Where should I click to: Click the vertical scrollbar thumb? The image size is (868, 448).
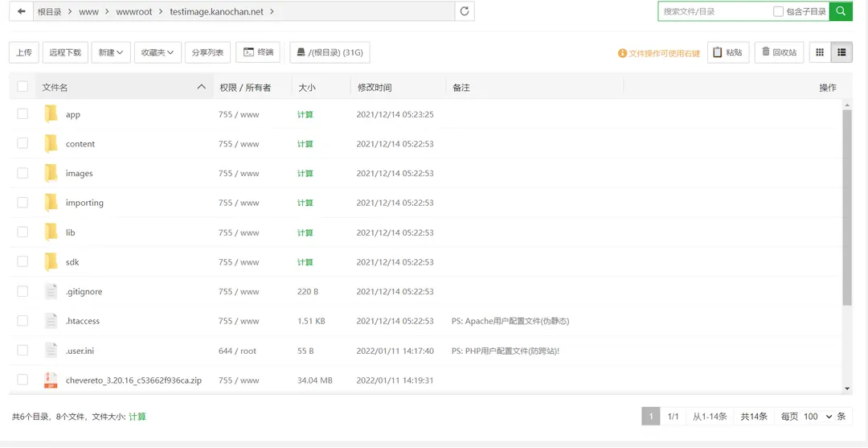(x=847, y=208)
